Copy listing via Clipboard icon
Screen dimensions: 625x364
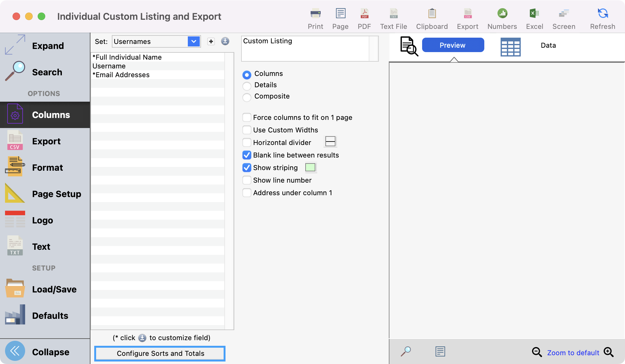pyautogui.click(x=432, y=14)
